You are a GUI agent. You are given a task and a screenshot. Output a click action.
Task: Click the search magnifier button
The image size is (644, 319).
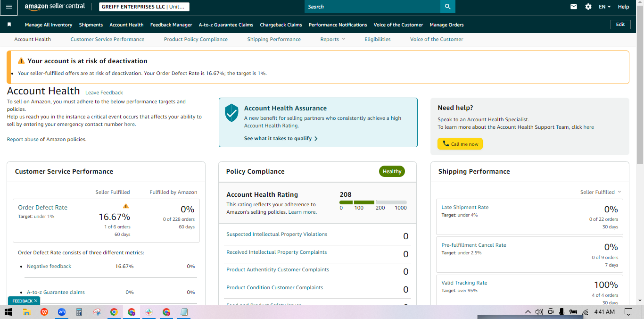(x=447, y=7)
